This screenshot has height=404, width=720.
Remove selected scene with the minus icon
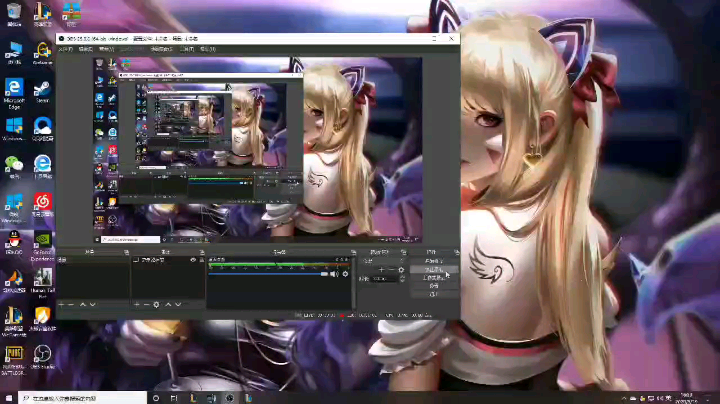(x=71, y=304)
